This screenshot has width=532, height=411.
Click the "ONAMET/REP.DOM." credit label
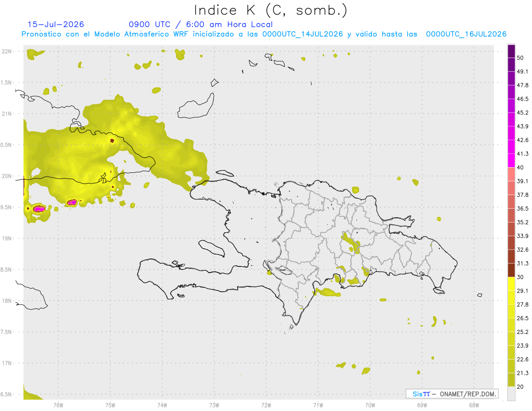pyautogui.click(x=468, y=394)
